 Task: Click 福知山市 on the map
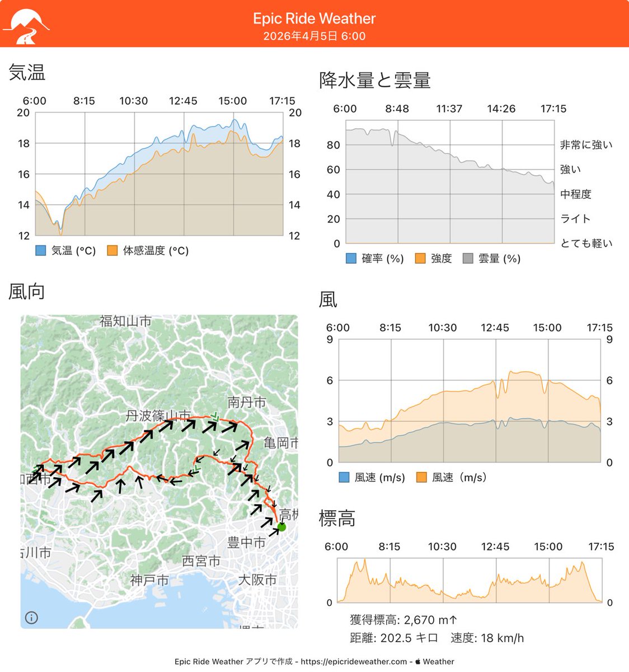click(126, 321)
